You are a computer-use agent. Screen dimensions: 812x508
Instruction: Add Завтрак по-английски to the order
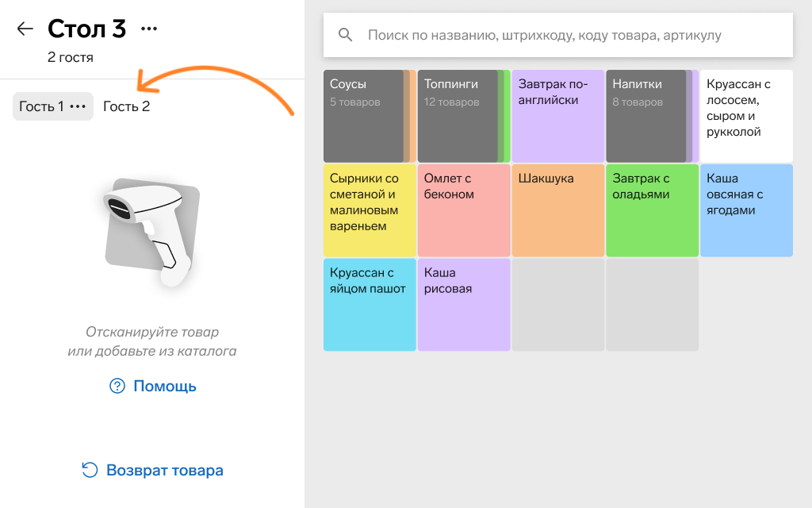[557, 116]
